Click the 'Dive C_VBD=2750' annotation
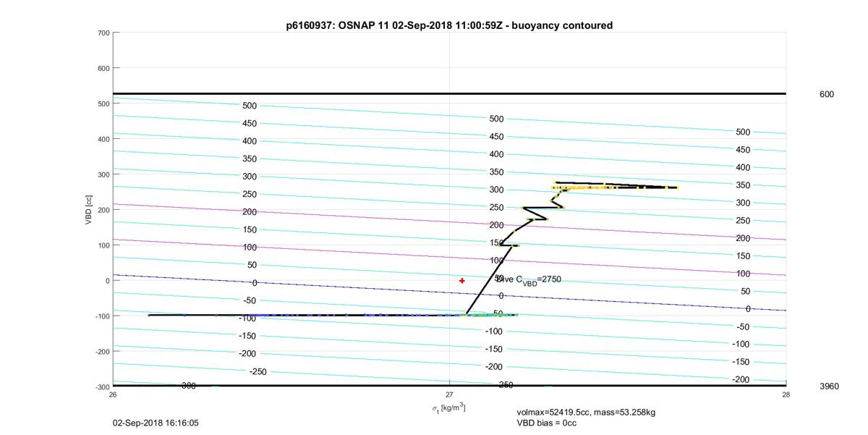 pyautogui.click(x=528, y=279)
